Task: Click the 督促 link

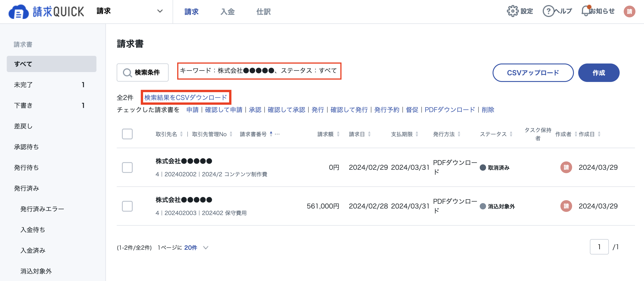Action: click(x=412, y=110)
